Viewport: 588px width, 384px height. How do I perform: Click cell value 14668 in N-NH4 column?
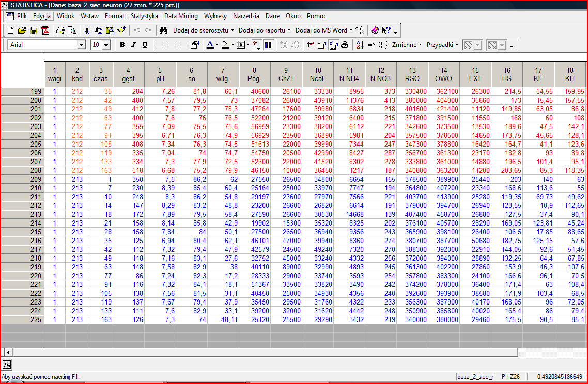tap(349, 214)
